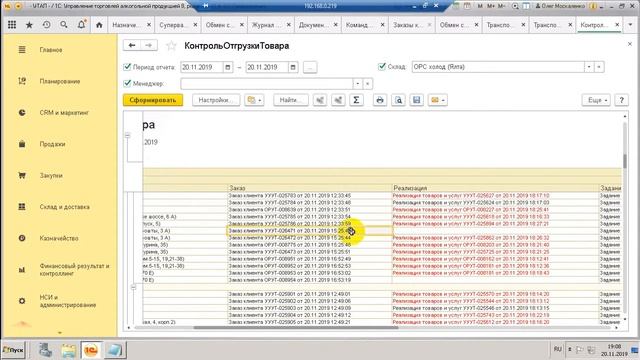
Task: Open CRM и маркетинг sidebar section
Action: [x=64, y=113]
